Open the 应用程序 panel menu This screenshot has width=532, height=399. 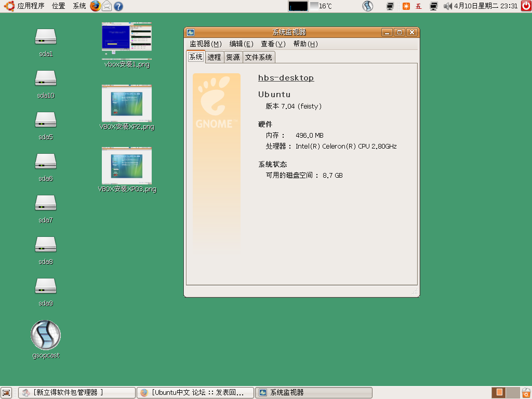[31, 6]
